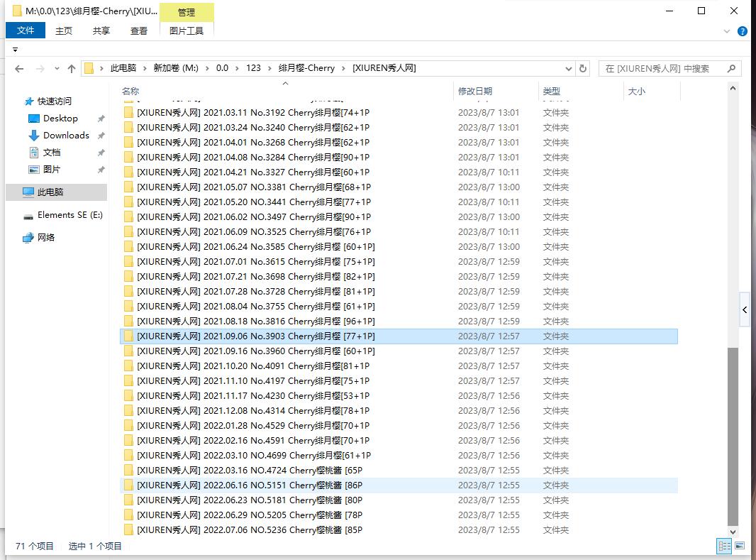
Task: Expand chevron after 123 in breadcrumb
Action: [x=269, y=69]
